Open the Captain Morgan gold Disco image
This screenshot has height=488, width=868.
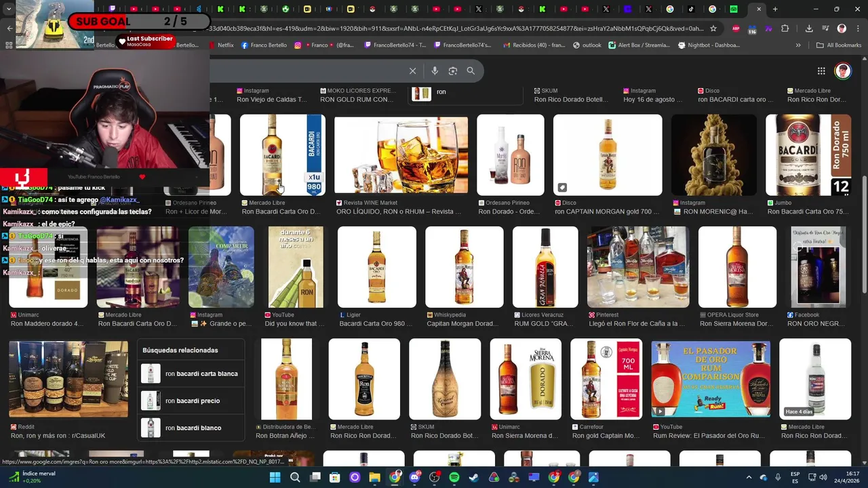coord(608,155)
